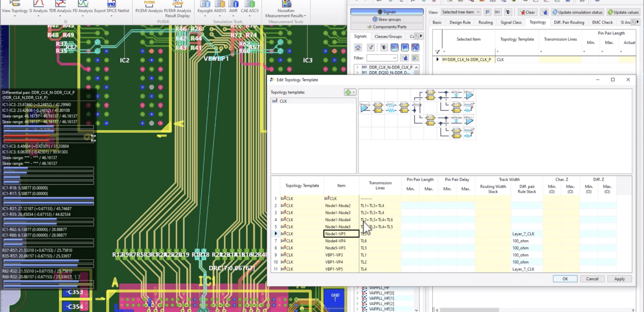Open the add template dropdown arrow
Image resolution: width=644 pixels, height=312 pixels.
[x=354, y=92]
